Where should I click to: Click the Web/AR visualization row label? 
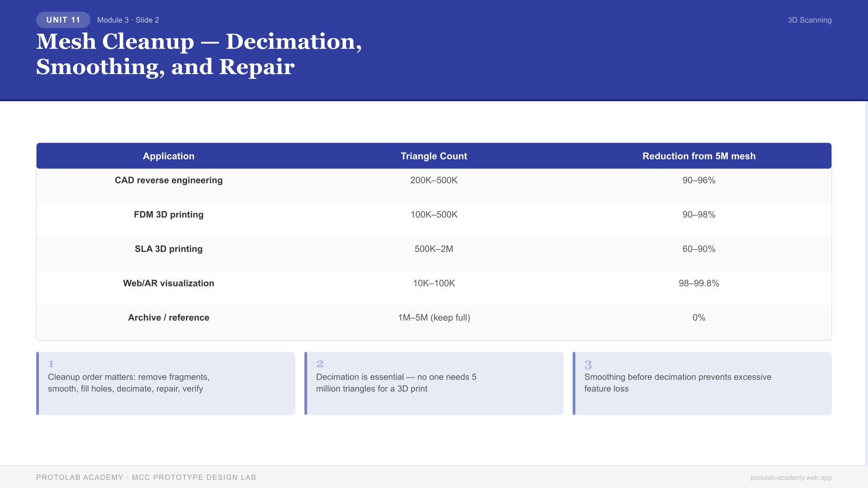(x=169, y=283)
